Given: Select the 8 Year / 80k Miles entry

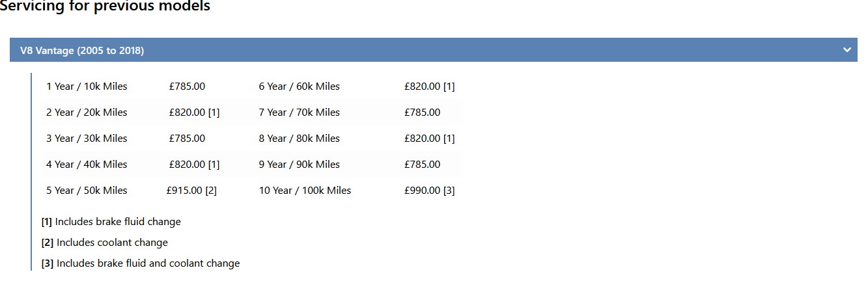Looking at the screenshot, I should [300, 139].
